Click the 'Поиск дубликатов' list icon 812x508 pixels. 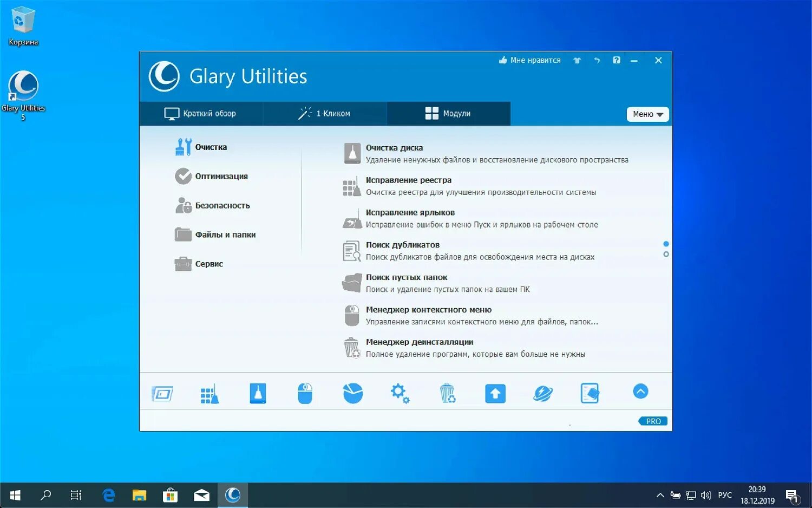[352, 251]
